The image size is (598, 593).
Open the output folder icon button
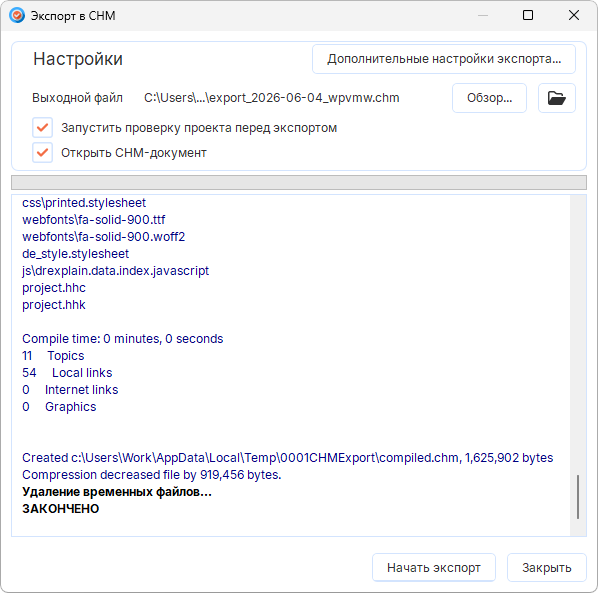click(x=556, y=98)
